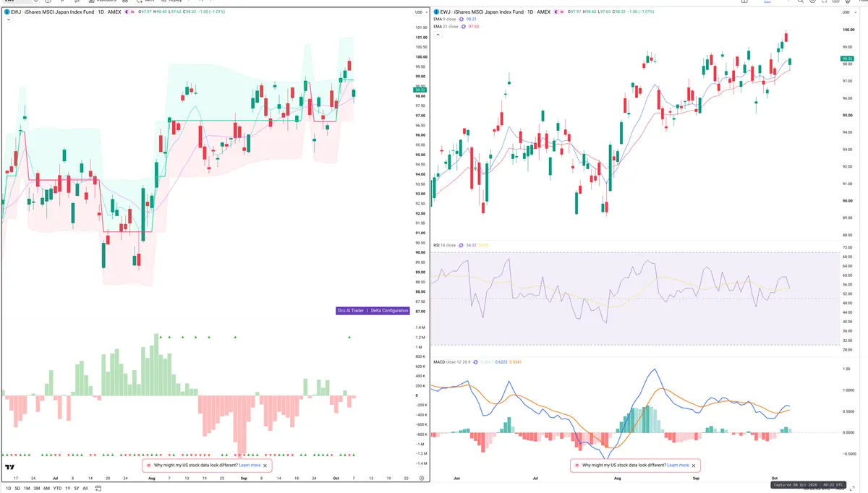Click the Aug label on left chart time axis
Screen dimensions: 868x493
[x=151, y=479]
